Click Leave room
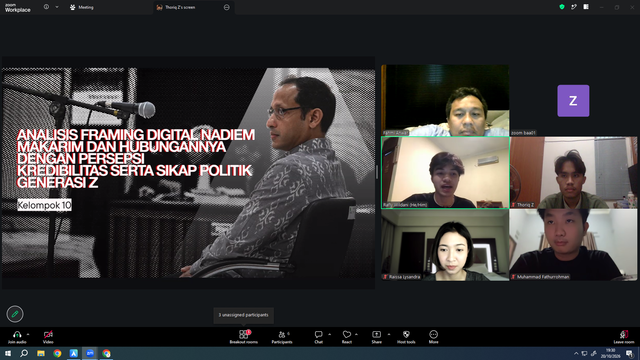This screenshot has width=640, height=360. (x=624, y=337)
